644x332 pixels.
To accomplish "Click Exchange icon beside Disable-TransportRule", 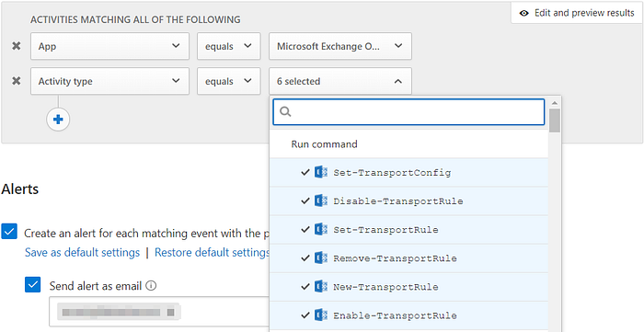I will point(321,201).
